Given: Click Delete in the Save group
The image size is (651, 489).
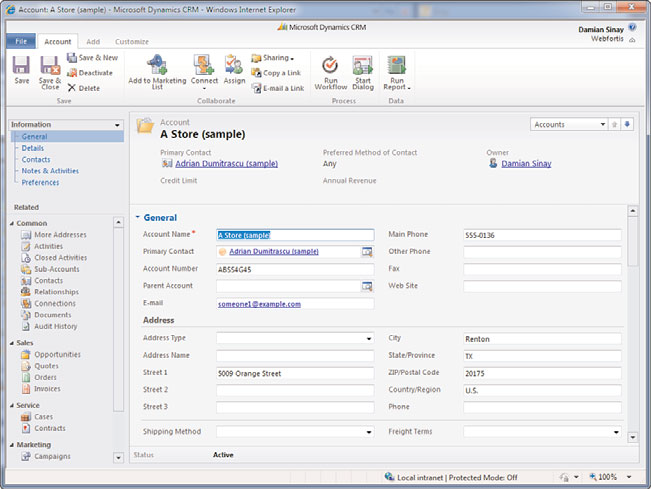Looking at the screenshot, I should (84, 88).
